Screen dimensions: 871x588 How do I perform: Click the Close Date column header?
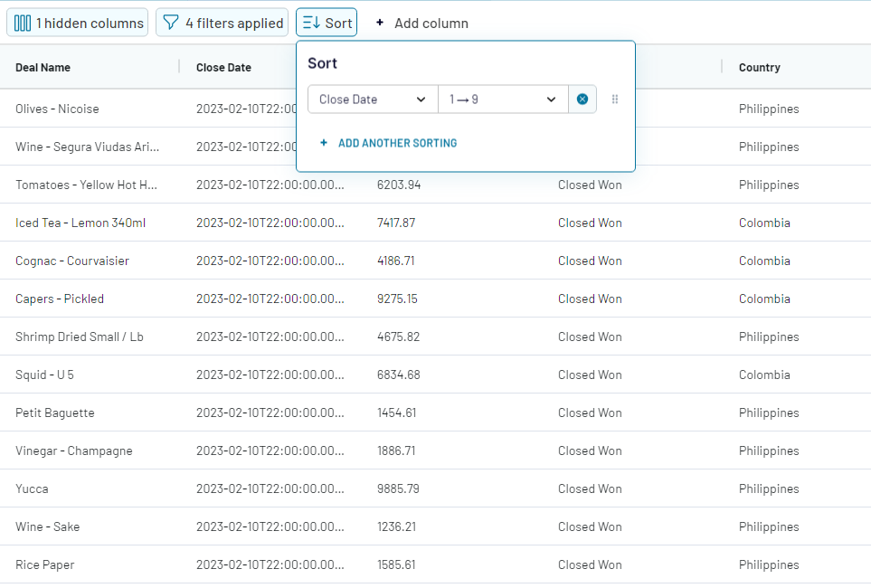tap(223, 67)
